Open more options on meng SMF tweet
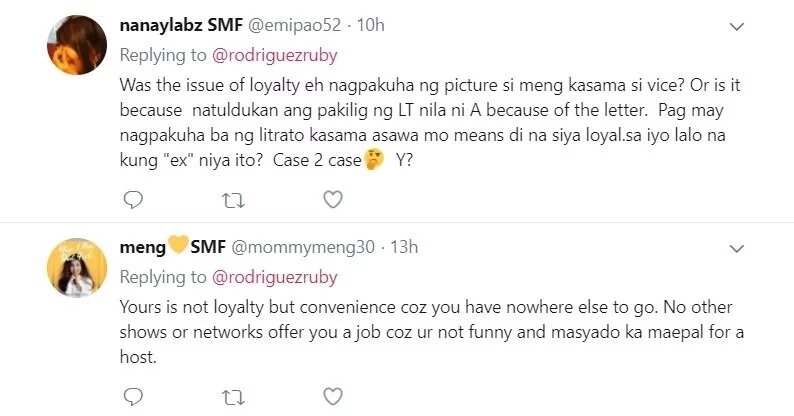 tap(736, 248)
